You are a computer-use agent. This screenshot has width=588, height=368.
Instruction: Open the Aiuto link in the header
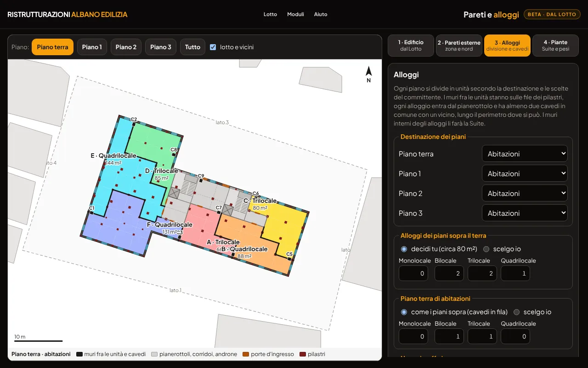pyautogui.click(x=321, y=14)
